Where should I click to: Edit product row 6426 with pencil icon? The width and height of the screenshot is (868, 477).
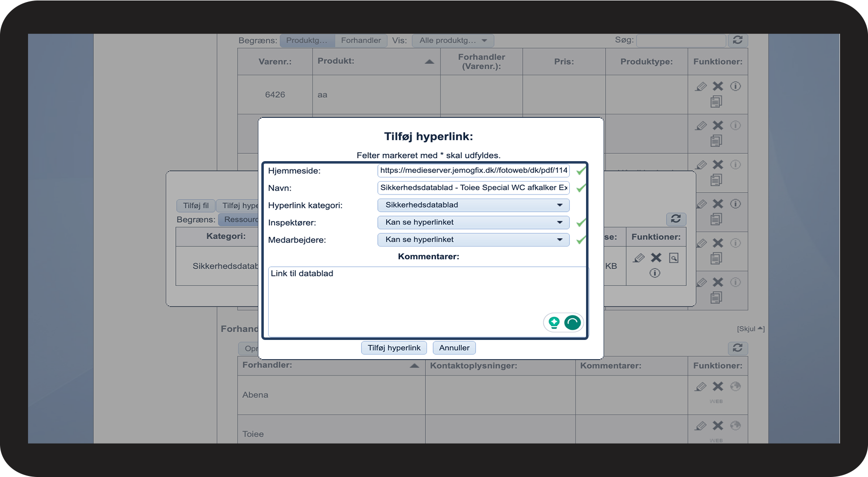(701, 86)
